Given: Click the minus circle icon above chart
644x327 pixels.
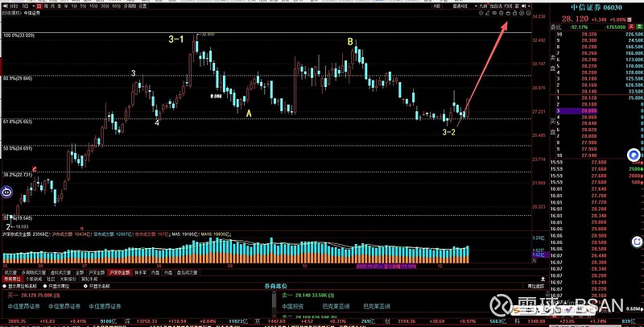Looking at the screenshot, I should 528,13.
